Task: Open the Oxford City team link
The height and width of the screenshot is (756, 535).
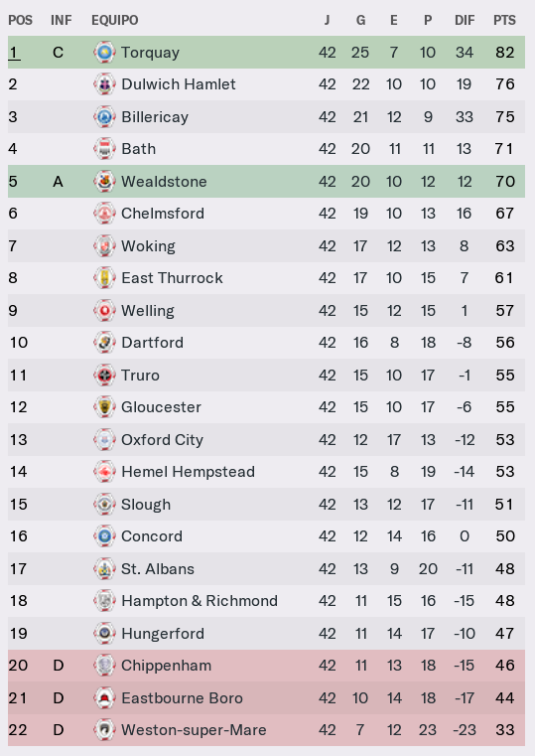Action: coord(162,440)
